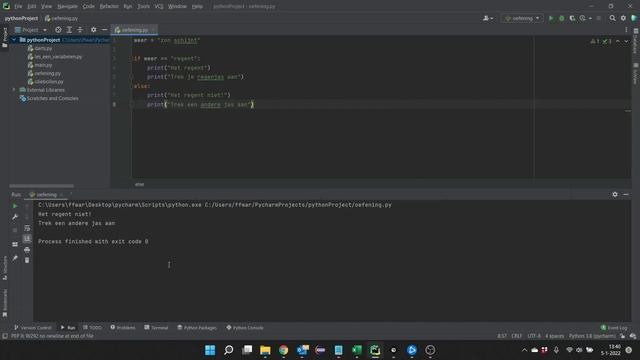Toggle the Structure side tool window
The width and height of the screenshot is (640, 360).
[4, 268]
